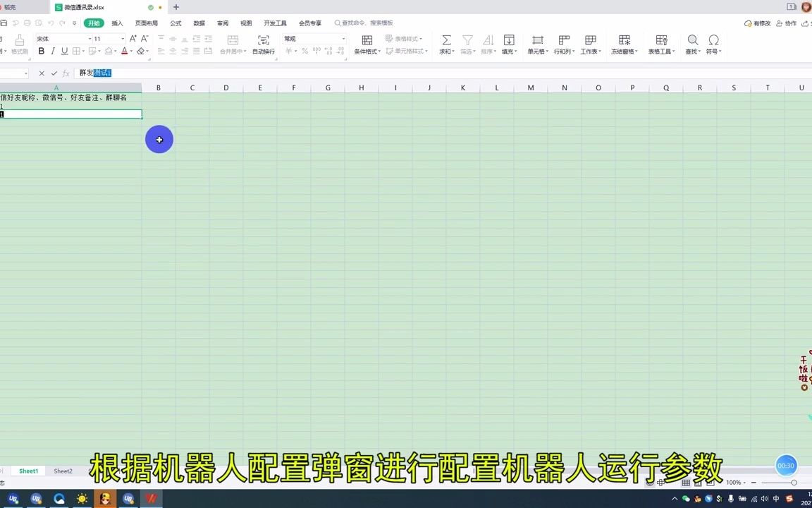The height and width of the screenshot is (508, 812).
Task: Click the insert function fx icon
Action: pyautogui.click(x=65, y=73)
